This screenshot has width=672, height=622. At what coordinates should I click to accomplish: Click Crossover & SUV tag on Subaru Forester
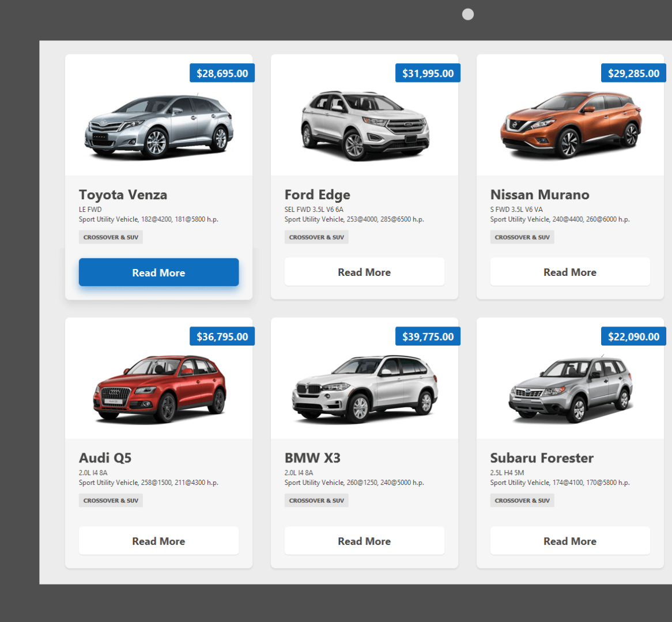[522, 500]
